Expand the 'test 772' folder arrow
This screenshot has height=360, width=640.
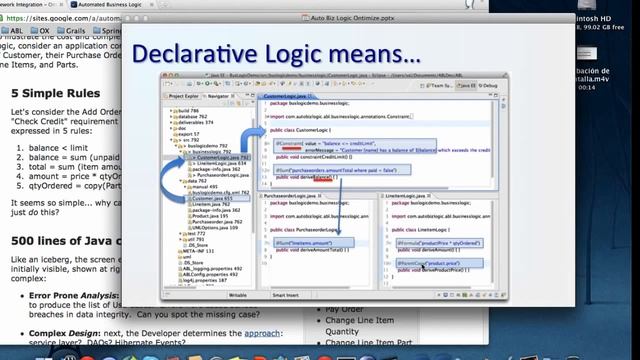pyautogui.click(x=180, y=233)
